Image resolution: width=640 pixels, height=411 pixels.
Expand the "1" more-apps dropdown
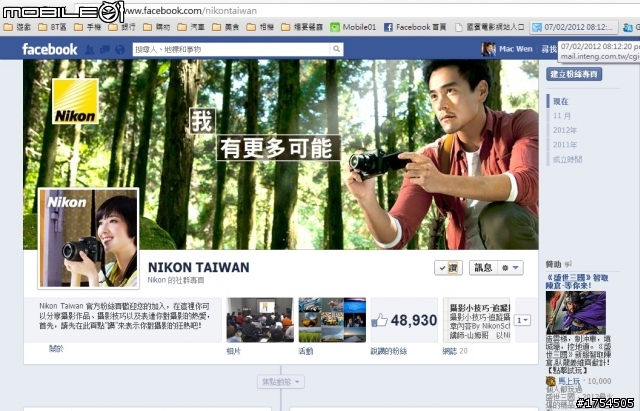[522, 320]
